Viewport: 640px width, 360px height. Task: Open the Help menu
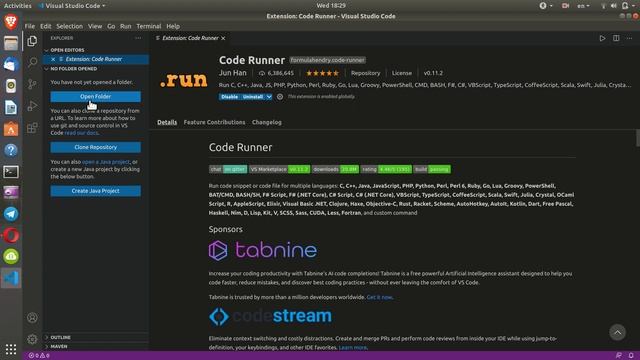pyautogui.click(x=173, y=26)
